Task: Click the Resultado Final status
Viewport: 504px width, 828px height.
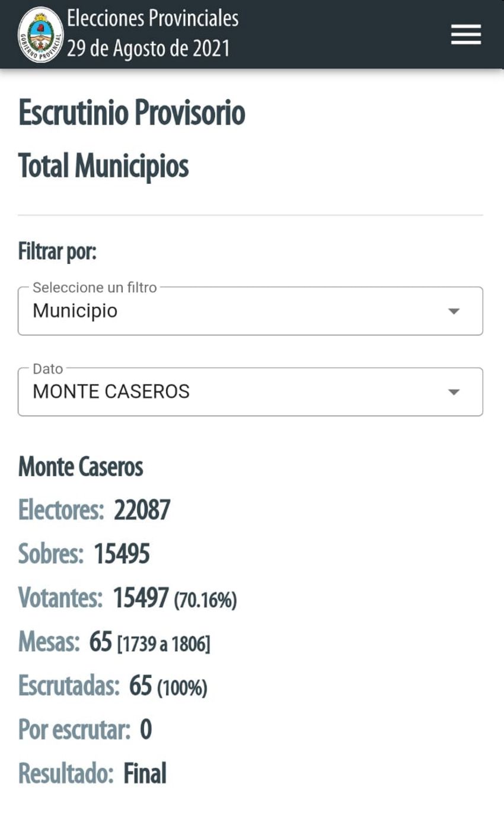Action: click(x=145, y=773)
